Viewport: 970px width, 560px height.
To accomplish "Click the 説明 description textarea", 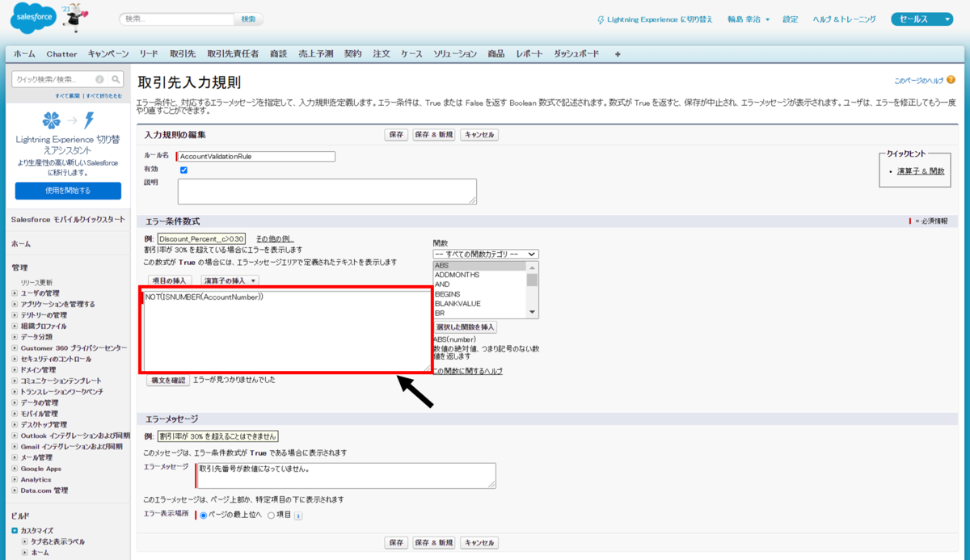I will coord(327,192).
